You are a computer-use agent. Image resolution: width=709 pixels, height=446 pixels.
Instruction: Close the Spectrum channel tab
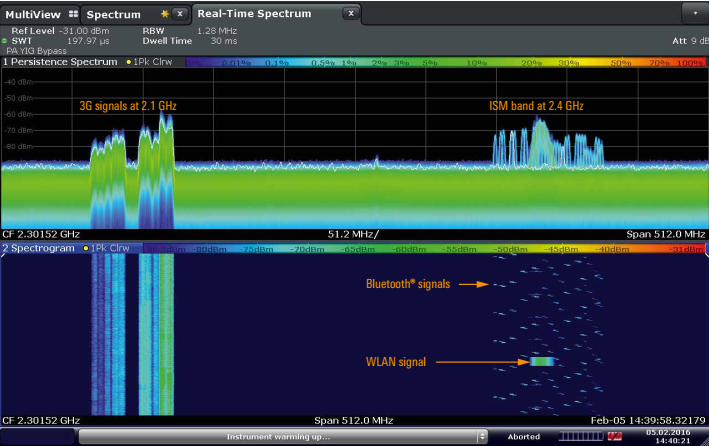pos(179,14)
